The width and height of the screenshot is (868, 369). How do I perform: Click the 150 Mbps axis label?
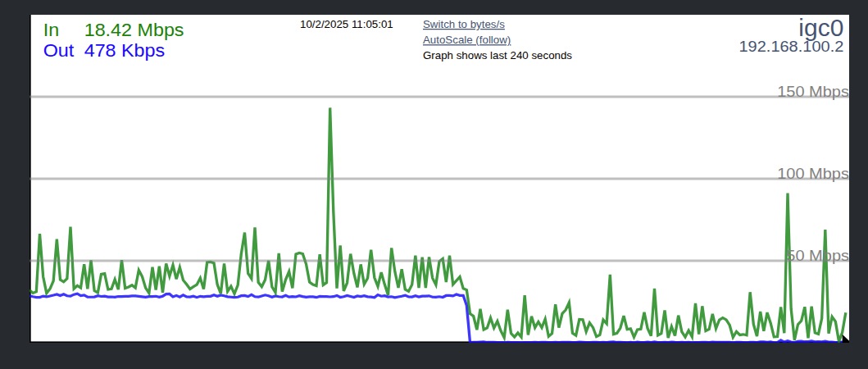click(x=812, y=91)
